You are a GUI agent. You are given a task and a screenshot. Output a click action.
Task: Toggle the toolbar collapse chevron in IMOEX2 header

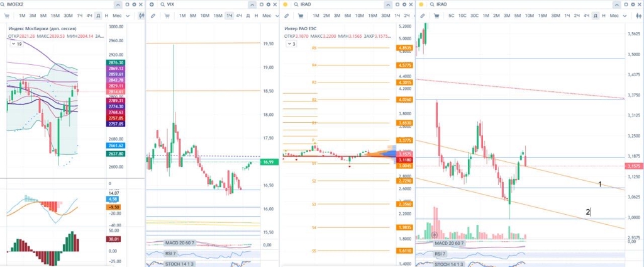point(119,4)
